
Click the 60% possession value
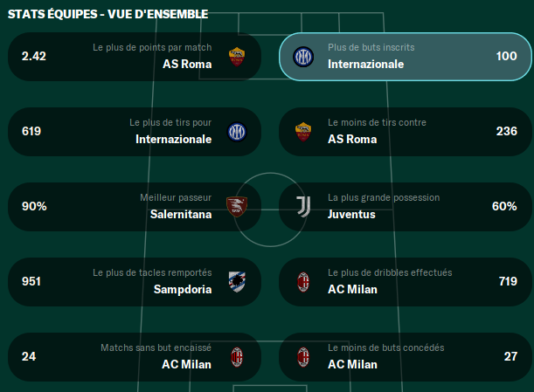click(504, 206)
